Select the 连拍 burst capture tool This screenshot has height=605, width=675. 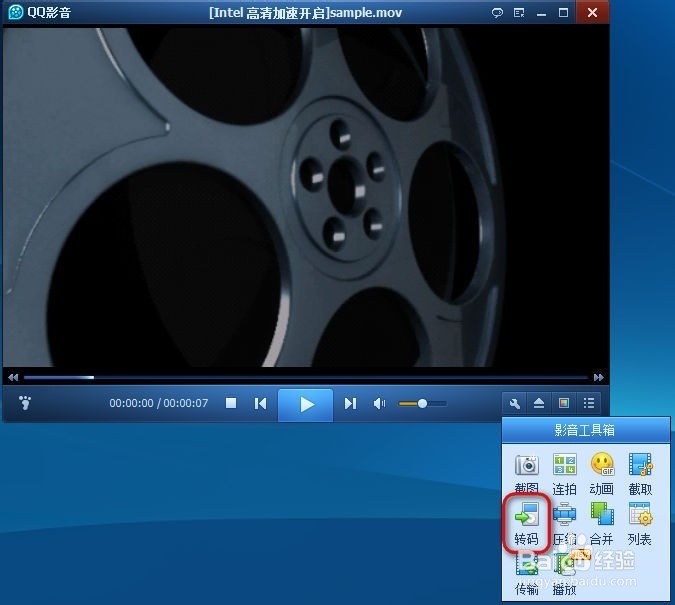(x=564, y=474)
